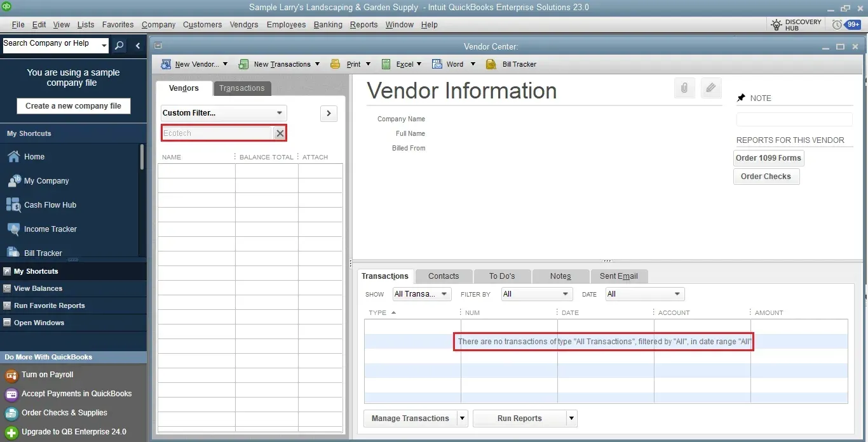Click the search magnifier icon in sidebar
The height and width of the screenshot is (442, 868).
(x=119, y=46)
